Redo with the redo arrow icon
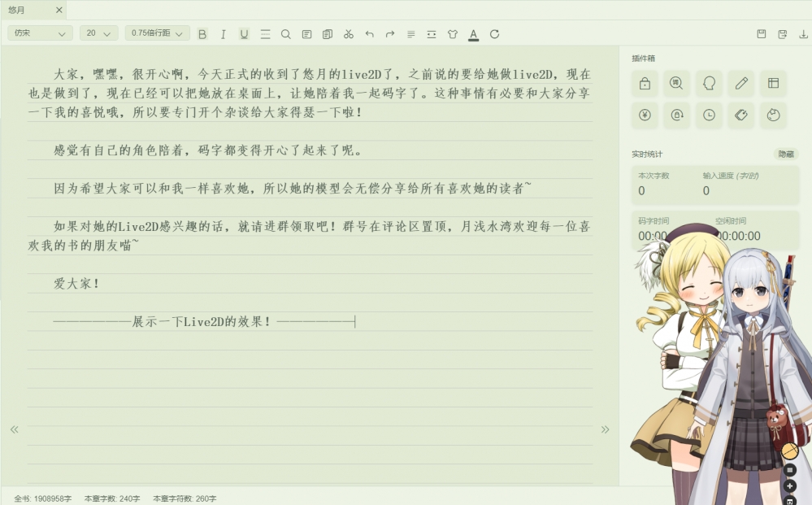This screenshot has width=812, height=505. (x=390, y=34)
